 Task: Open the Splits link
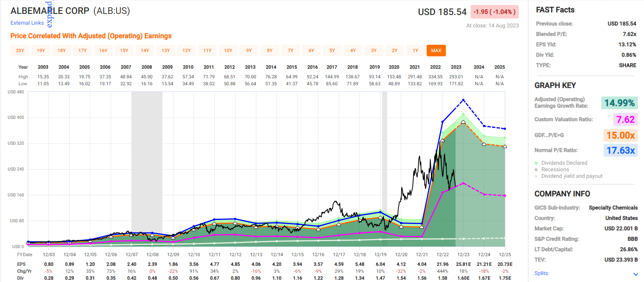(x=541, y=273)
